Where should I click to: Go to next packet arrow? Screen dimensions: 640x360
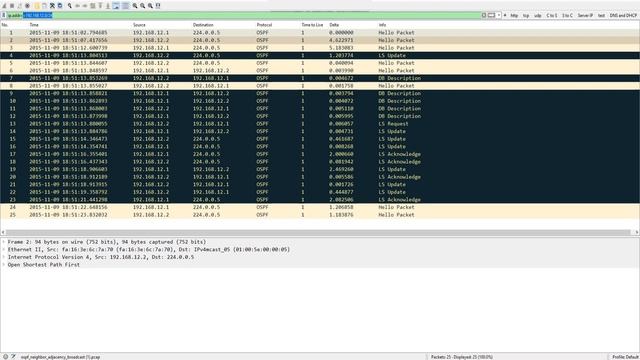(85, 6)
